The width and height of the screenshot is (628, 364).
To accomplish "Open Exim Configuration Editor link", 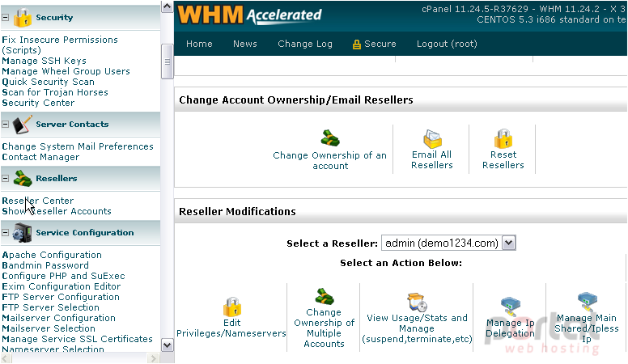I will tap(62, 286).
